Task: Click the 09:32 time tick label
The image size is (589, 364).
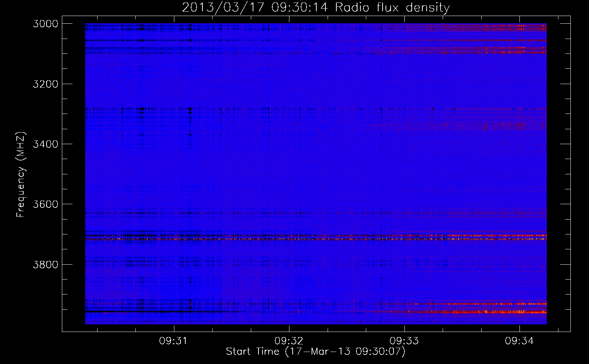Action: coord(289,341)
